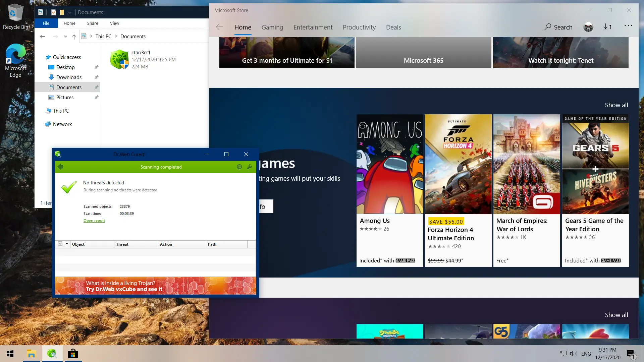Open the Store three-dot more menu

(628, 26)
